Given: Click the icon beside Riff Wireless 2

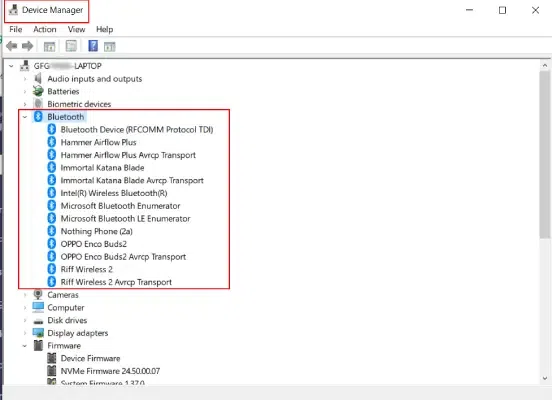Looking at the screenshot, I should point(52,269).
